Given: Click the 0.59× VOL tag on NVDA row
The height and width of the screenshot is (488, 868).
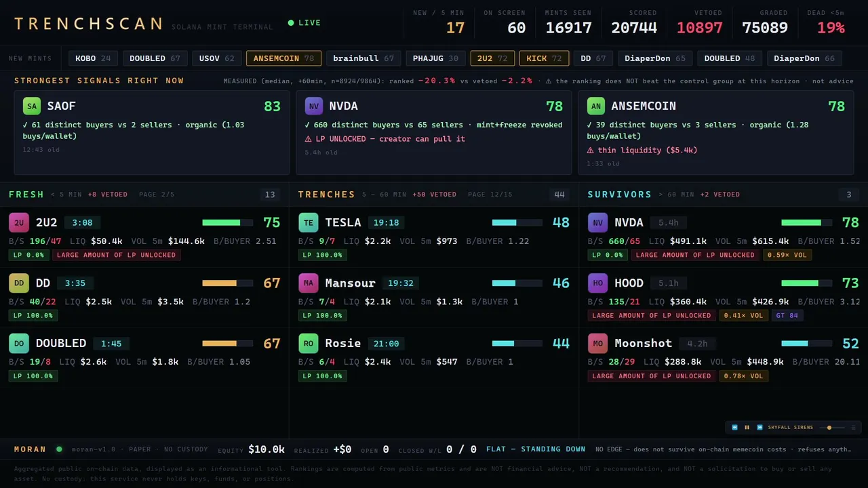Looking at the screenshot, I should 787,255.
